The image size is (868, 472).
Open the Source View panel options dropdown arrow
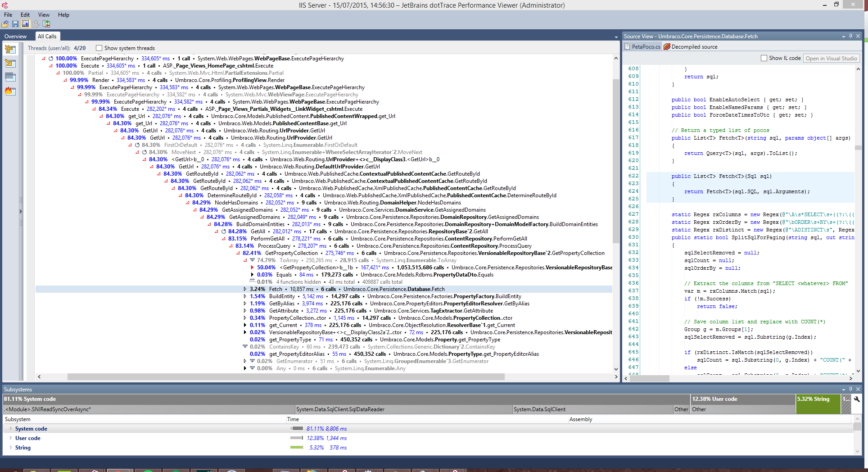(843, 36)
